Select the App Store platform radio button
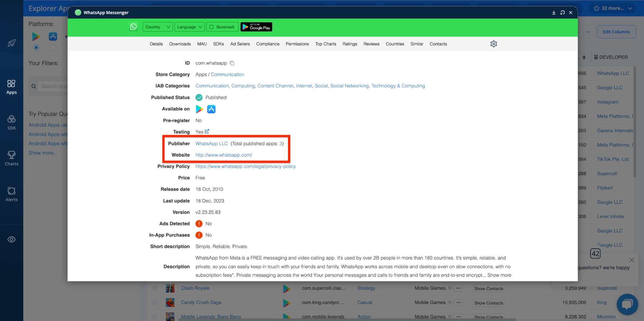The image size is (644, 321). coord(53,48)
